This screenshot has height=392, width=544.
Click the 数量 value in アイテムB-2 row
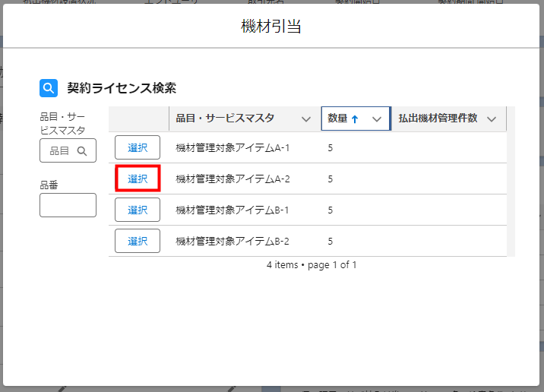point(331,241)
